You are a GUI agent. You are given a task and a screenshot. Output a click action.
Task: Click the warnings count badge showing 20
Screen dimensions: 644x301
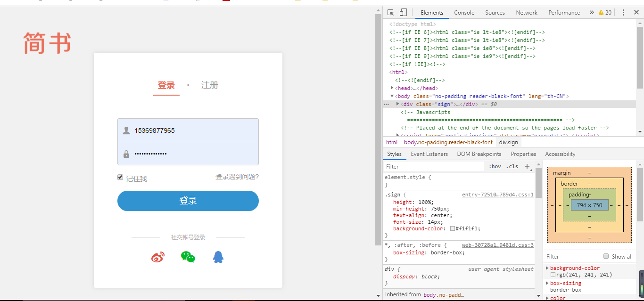coord(605,13)
